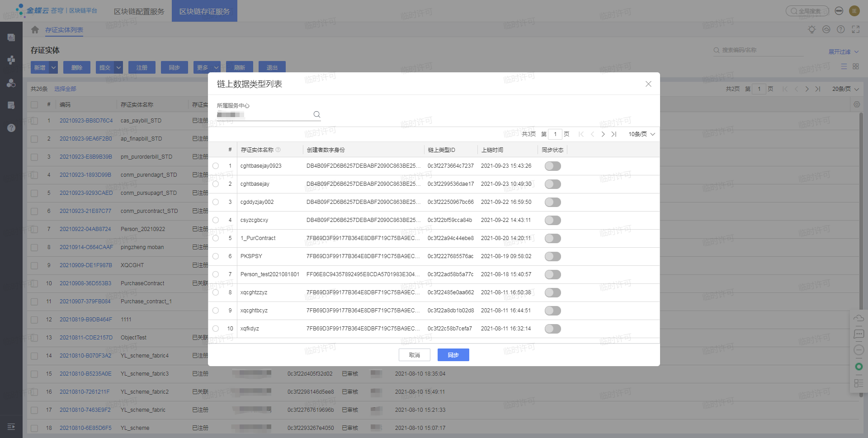This screenshot has width=868, height=438.
Task: Open the 存证实体列表 breadcrumb tab
Action: click(64, 30)
